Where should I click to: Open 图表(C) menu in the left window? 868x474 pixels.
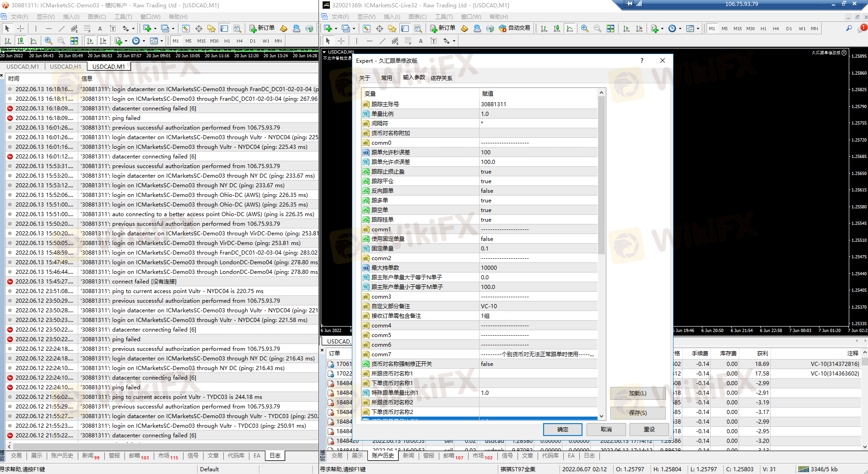(x=97, y=16)
